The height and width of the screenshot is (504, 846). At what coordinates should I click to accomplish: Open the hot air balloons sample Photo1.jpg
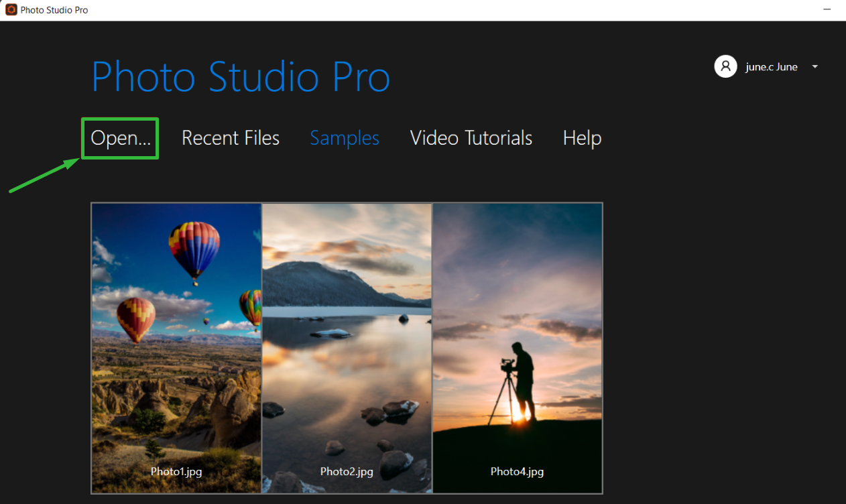click(176, 348)
